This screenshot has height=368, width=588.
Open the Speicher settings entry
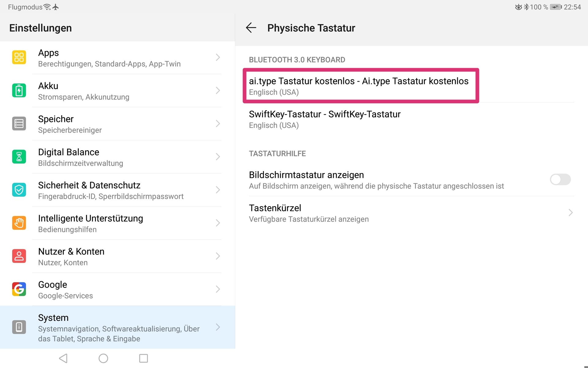point(118,124)
